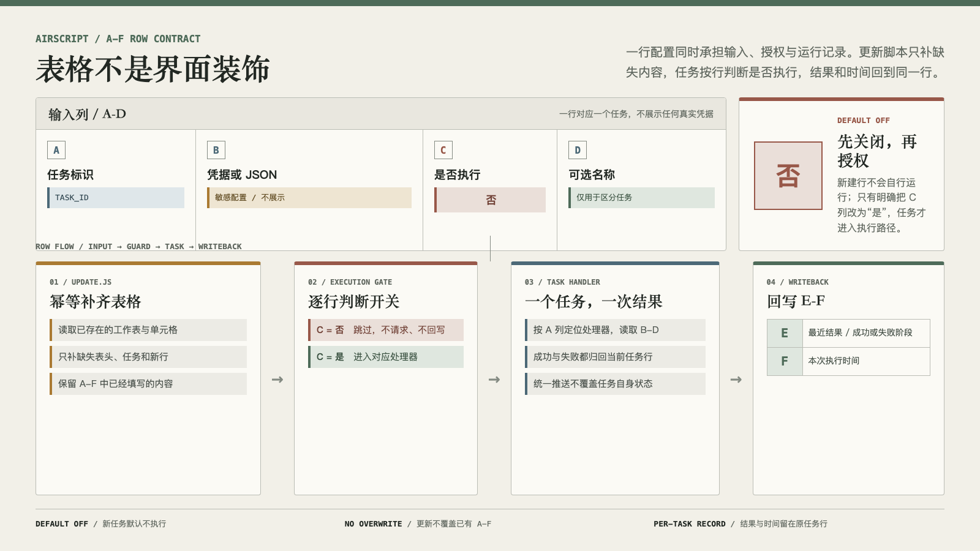Click the column B letter badge

click(216, 150)
